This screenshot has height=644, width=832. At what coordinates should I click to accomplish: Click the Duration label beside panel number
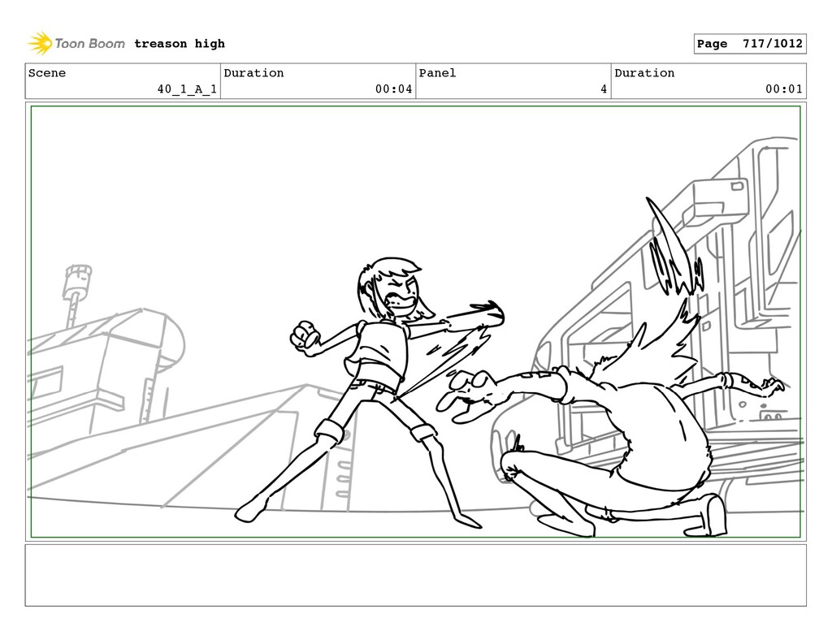644,73
